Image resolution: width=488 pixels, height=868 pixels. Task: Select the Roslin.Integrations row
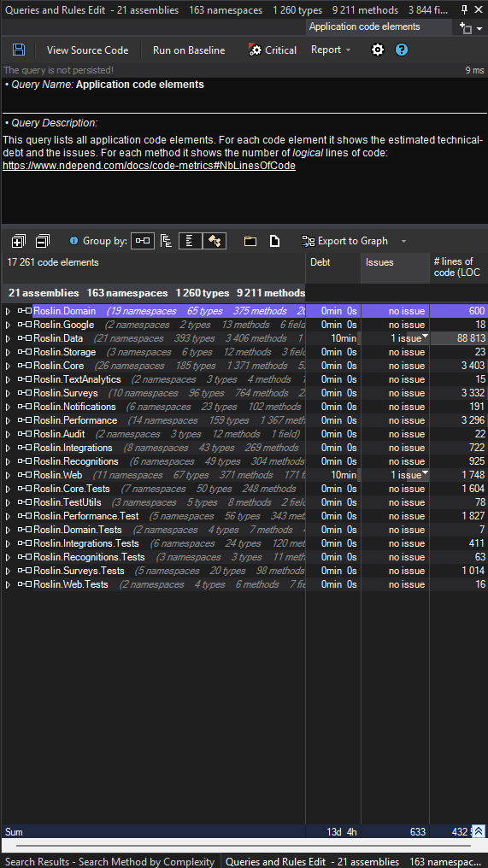244,448
